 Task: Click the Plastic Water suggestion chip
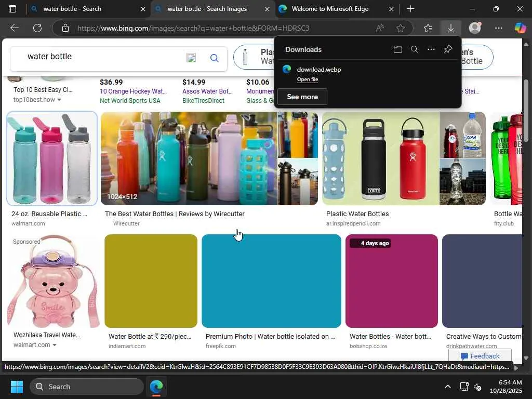click(x=254, y=57)
